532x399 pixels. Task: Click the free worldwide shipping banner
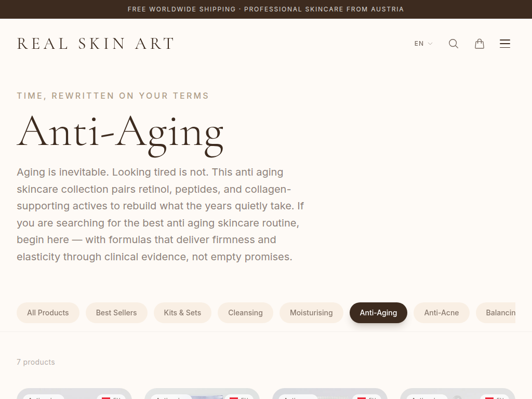pos(265,9)
